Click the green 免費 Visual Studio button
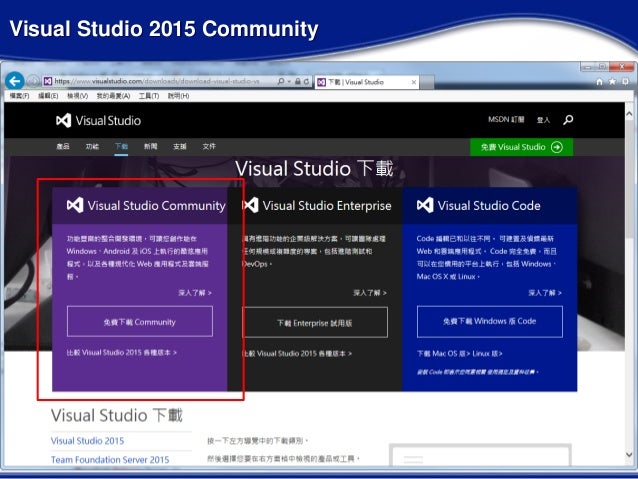This screenshot has height=479, width=638. coord(521,147)
